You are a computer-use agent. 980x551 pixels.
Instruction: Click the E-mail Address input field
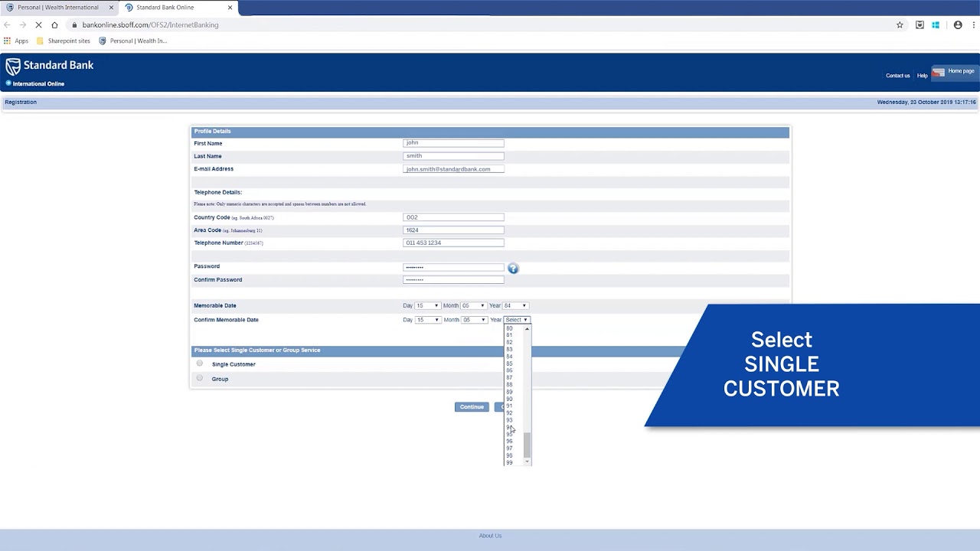tap(453, 169)
